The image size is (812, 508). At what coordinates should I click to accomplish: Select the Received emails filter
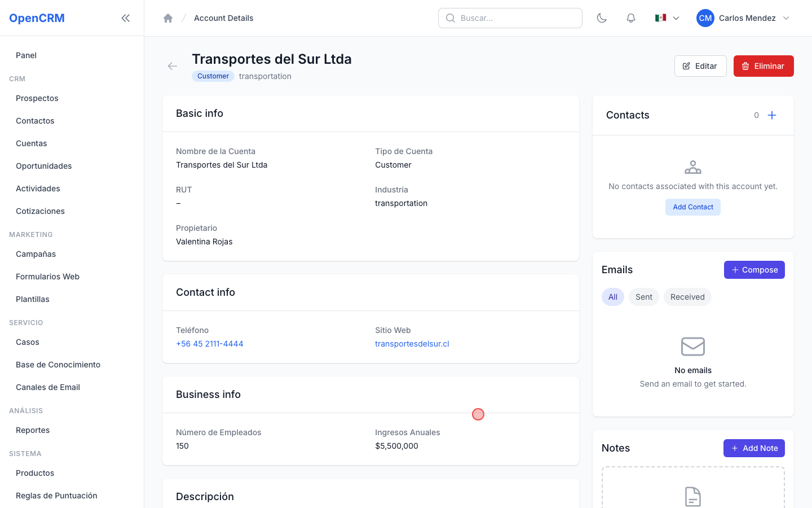687,297
